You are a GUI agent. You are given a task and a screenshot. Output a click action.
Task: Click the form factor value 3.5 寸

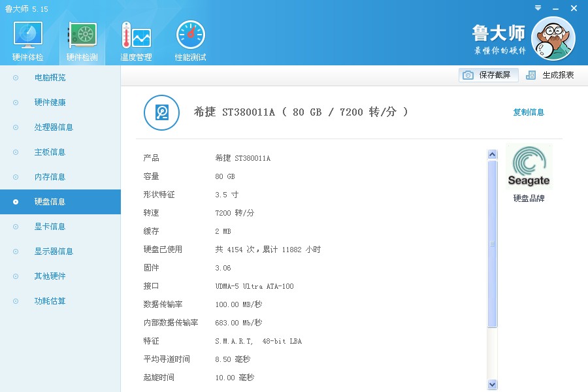click(x=227, y=195)
